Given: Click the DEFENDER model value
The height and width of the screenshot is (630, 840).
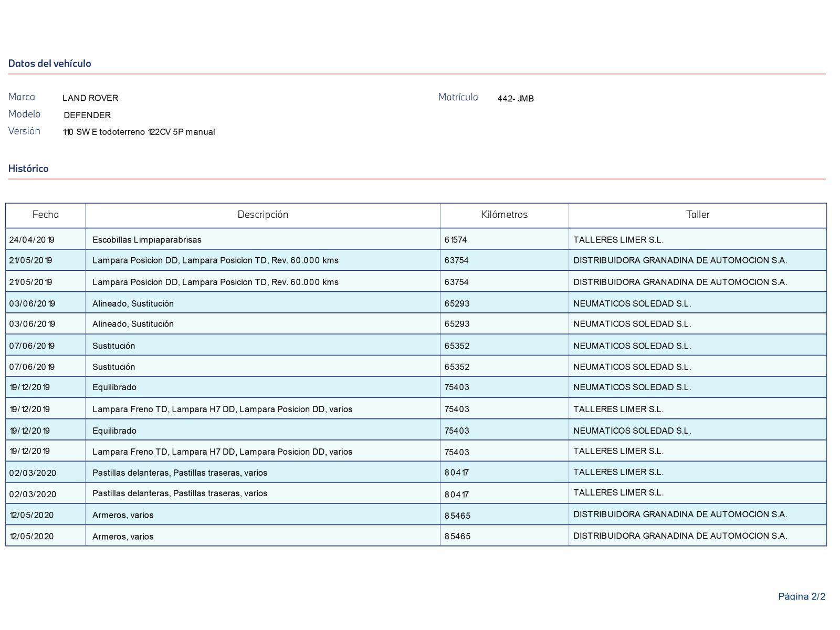Looking at the screenshot, I should tap(87, 115).
